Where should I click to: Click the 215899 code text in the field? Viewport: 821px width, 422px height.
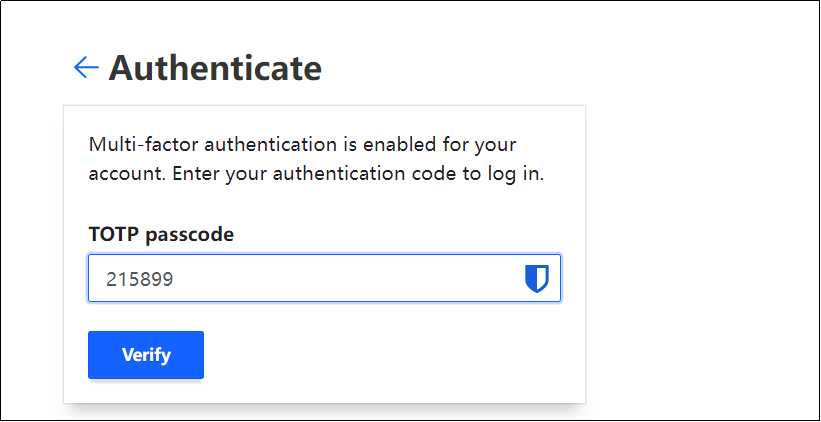(140, 280)
